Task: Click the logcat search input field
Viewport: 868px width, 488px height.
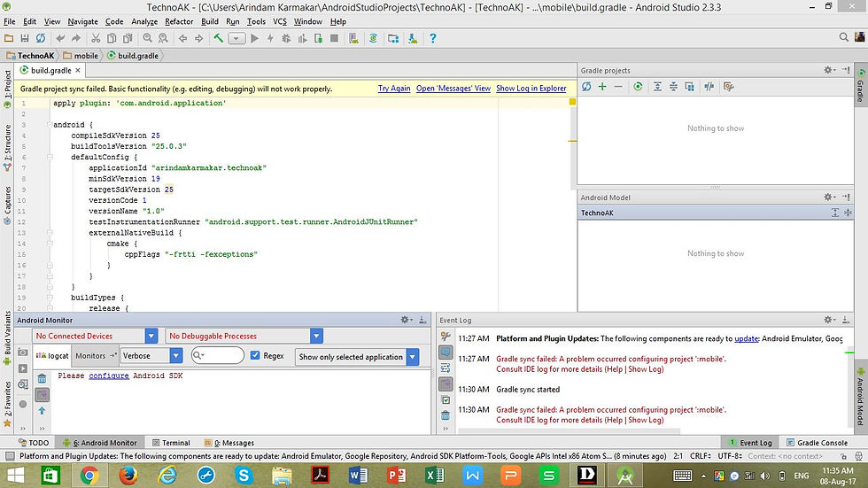Action: (218, 355)
